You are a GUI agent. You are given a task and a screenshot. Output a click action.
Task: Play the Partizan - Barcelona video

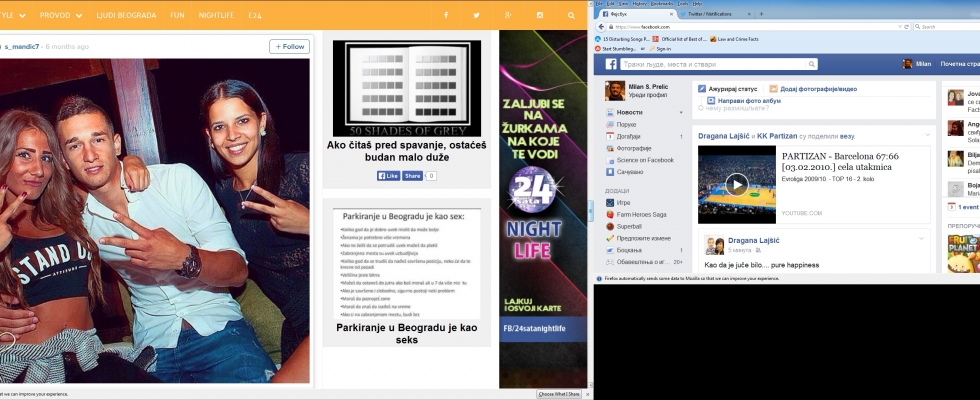(x=736, y=184)
